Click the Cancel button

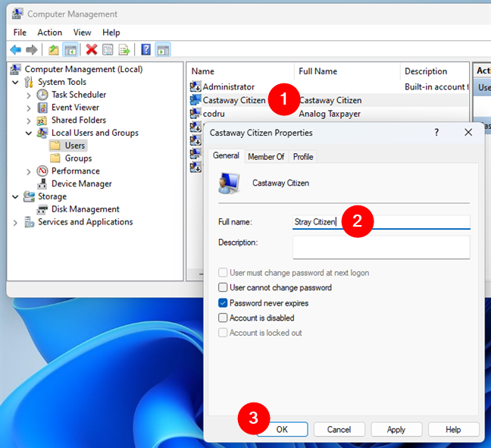[x=339, y=429]
